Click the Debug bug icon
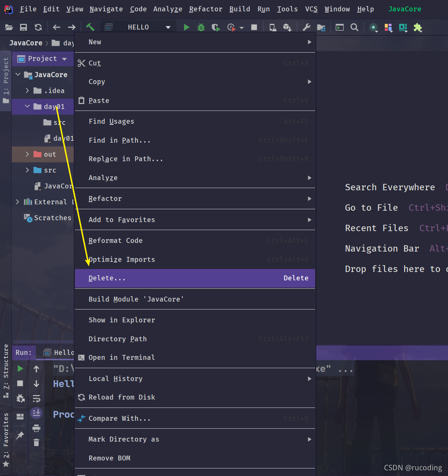This screenshot has height=476, width=448. tap(201, 27)
